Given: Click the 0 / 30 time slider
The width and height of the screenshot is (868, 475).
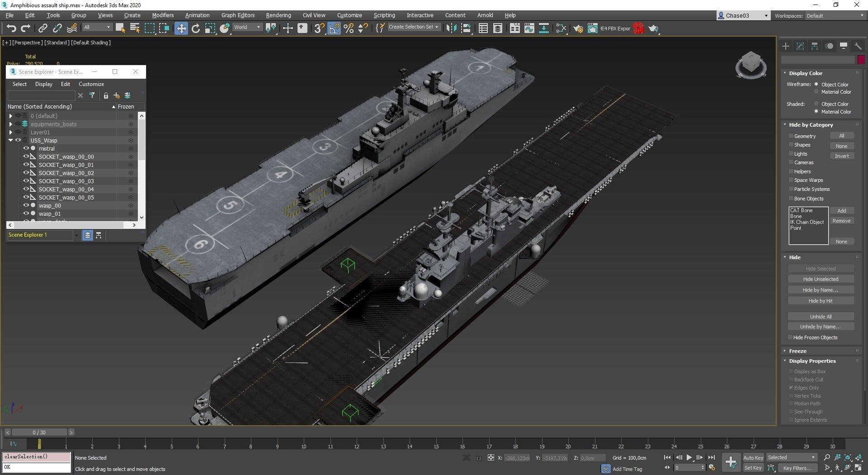Looking at the screenshot, I should [x=39, y=432].
